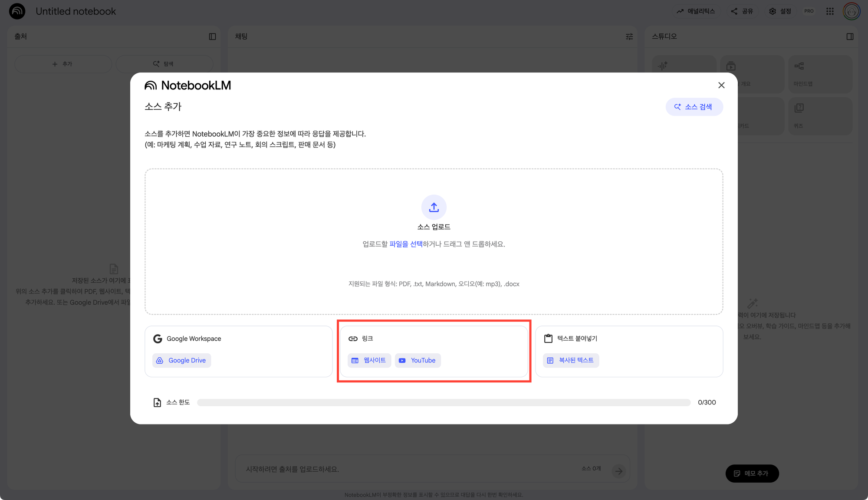Choose 웹사이트 link source
This screenshot has height=500, width=868.
369,360
